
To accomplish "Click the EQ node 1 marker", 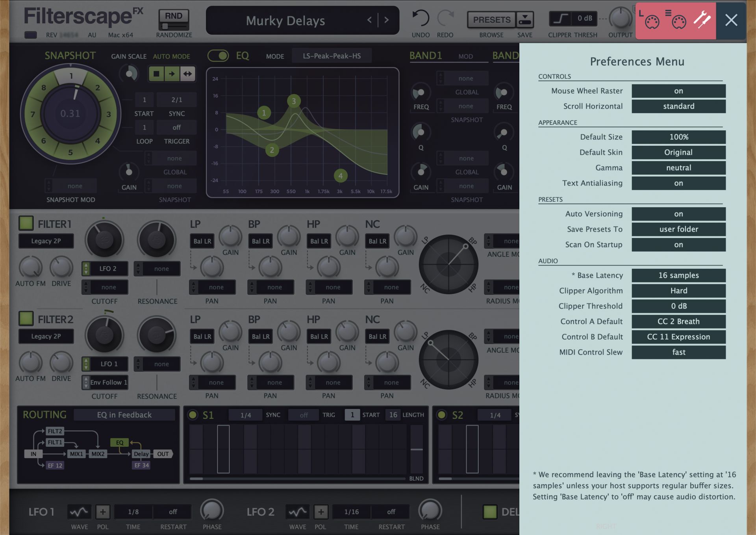I will click(264, 113).
